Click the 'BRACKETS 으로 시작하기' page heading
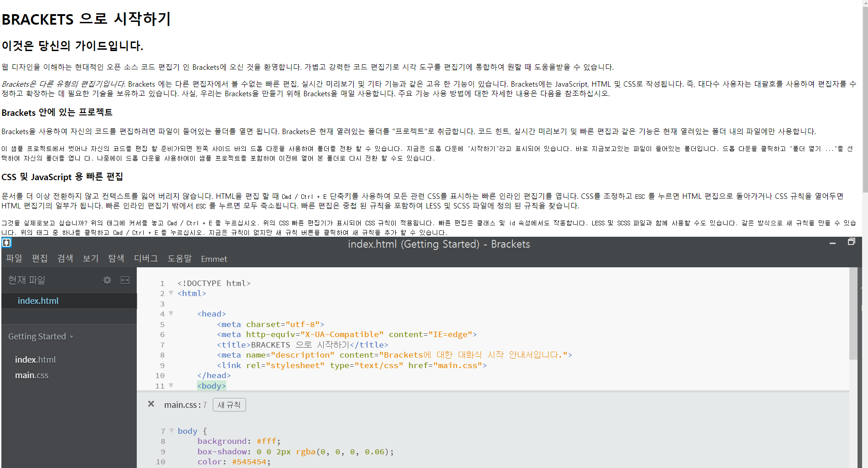 point(86,19)
